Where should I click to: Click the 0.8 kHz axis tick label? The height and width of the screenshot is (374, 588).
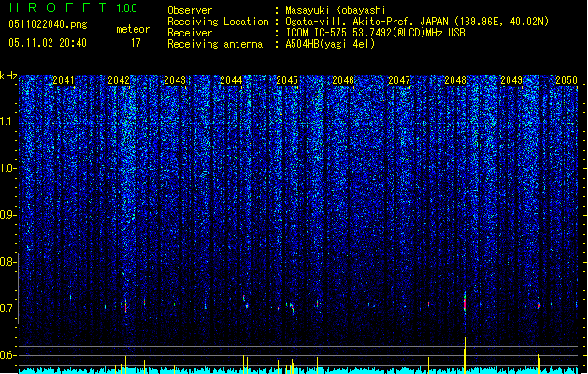pyautogui.click(x=7, y=262)
